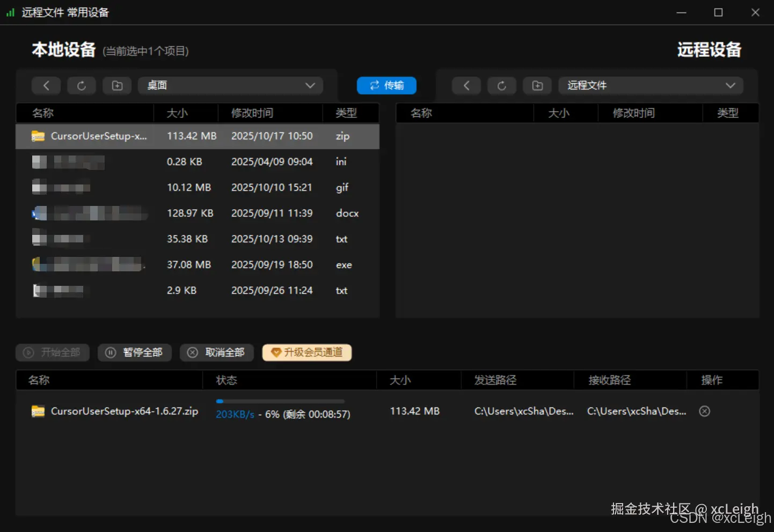The width and height of the screenshot is (774, 532).
Task: Open the 升级会员通道 membership upgrade
Action: coord(306,352)
